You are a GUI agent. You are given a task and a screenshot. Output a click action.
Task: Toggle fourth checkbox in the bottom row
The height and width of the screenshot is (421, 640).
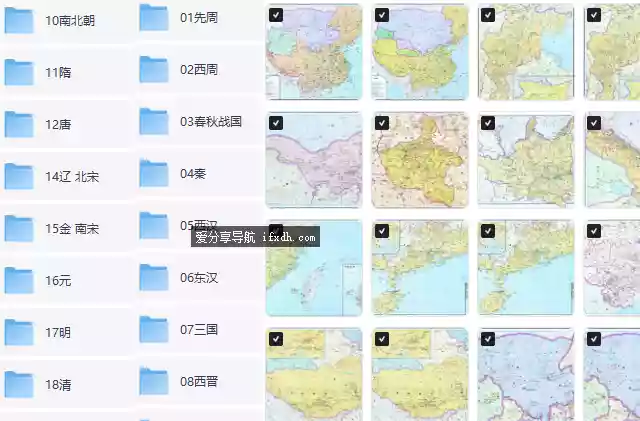pos(594,339)
